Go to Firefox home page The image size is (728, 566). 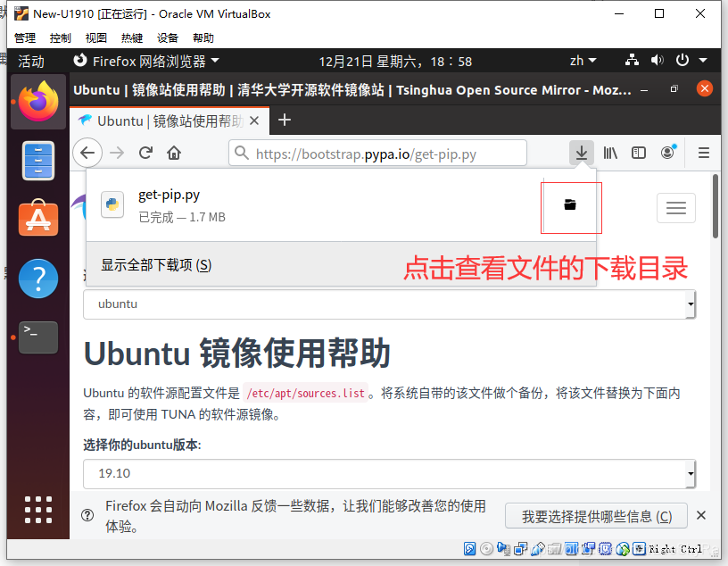pos(174,153)
